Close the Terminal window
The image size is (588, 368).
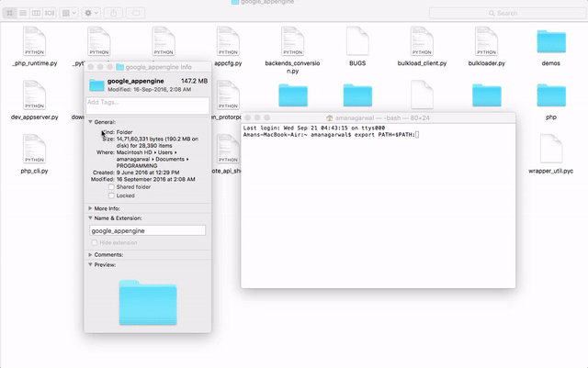point(247,117)
